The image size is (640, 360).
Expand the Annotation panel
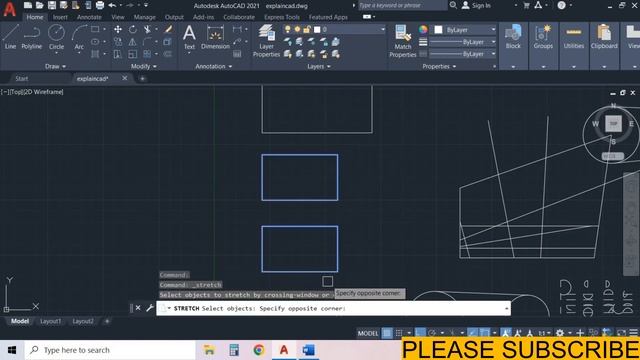tap(213, 66)
